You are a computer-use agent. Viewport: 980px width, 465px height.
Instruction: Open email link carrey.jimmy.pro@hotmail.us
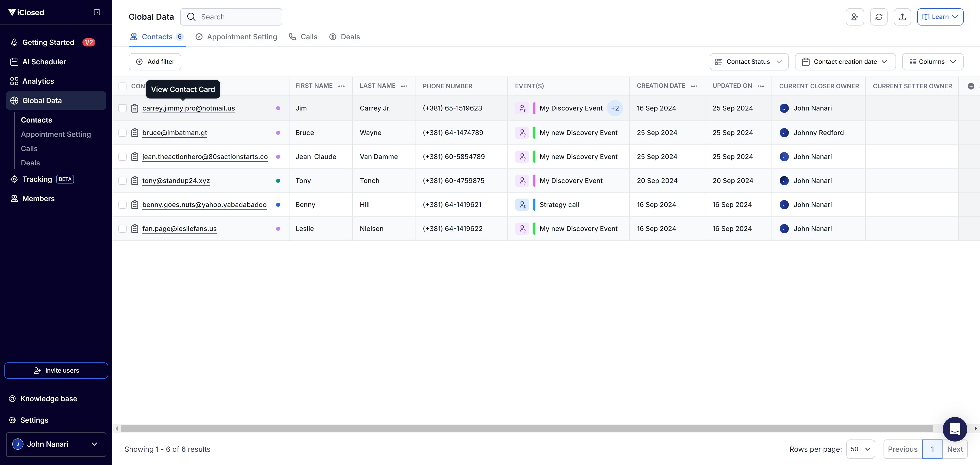(x=188, y=108)
